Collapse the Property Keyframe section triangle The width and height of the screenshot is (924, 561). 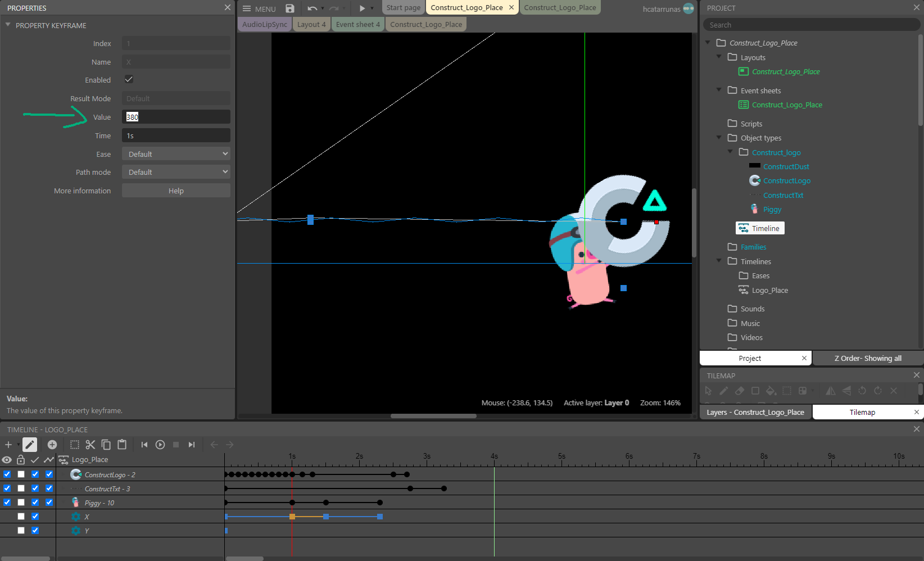click(x=8, y=25)
